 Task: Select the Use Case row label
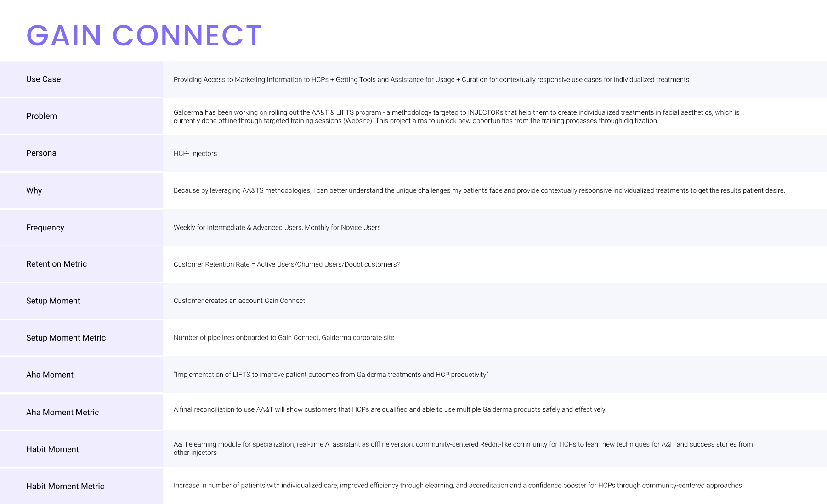coord(43,79)
